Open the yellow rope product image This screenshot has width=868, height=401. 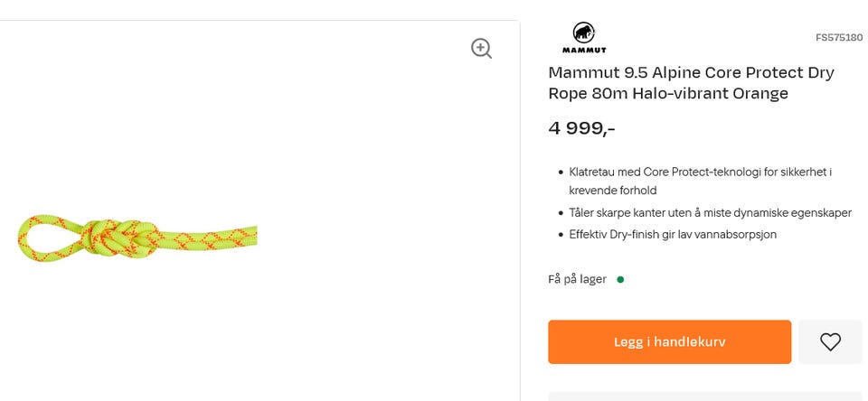[x=137, y=237]
